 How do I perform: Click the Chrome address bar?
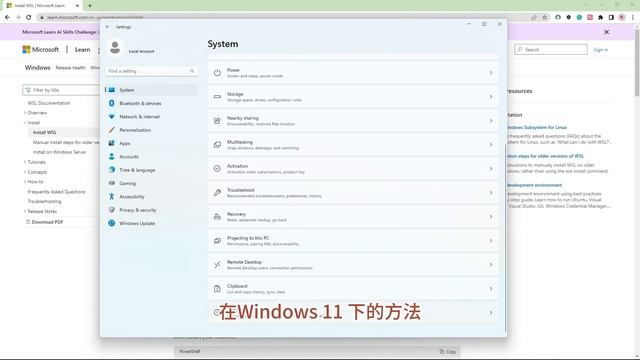(x=286, y=18)
